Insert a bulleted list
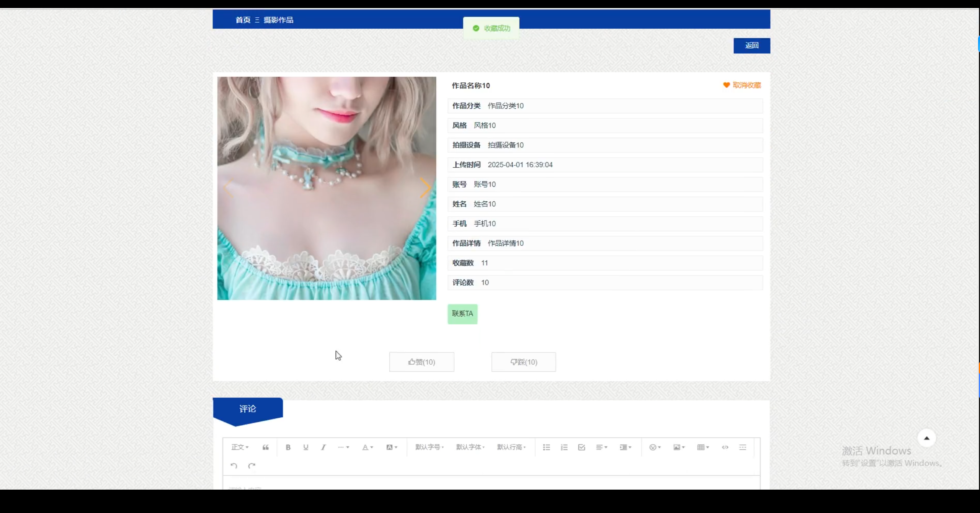Viewport: 980px width, 513px height. 546,447
